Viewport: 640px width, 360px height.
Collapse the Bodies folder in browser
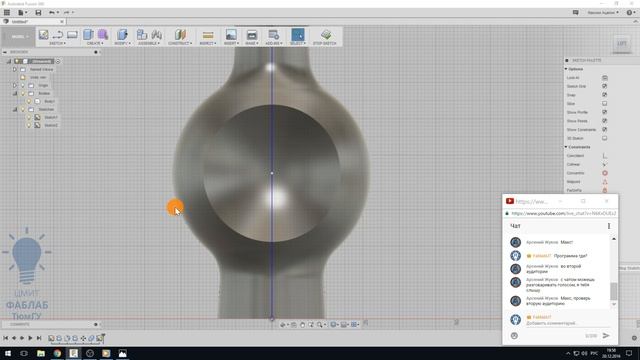click(x=15, y=93)
